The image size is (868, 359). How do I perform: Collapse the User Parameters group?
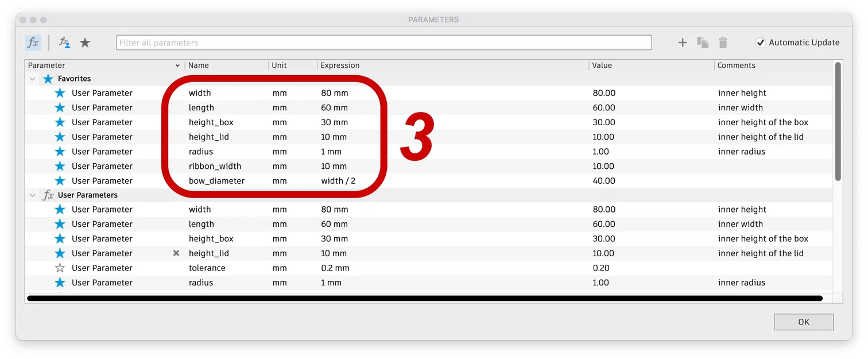[x=32, y=195]
